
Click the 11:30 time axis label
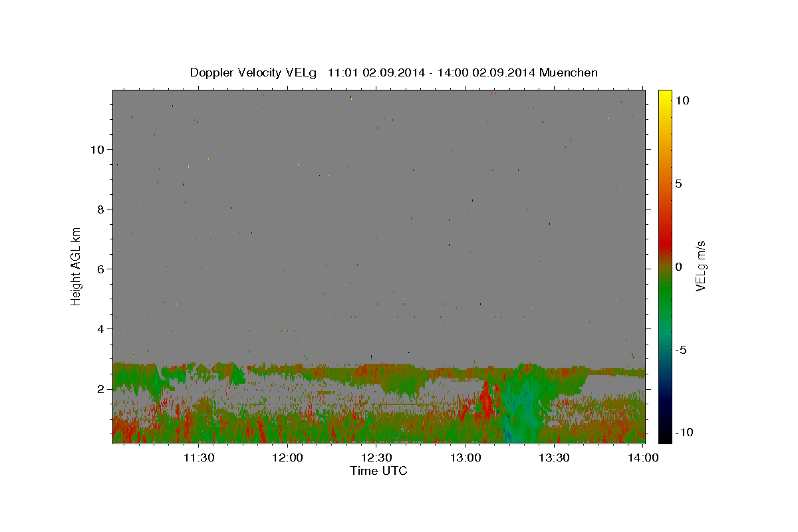[198, 458]
